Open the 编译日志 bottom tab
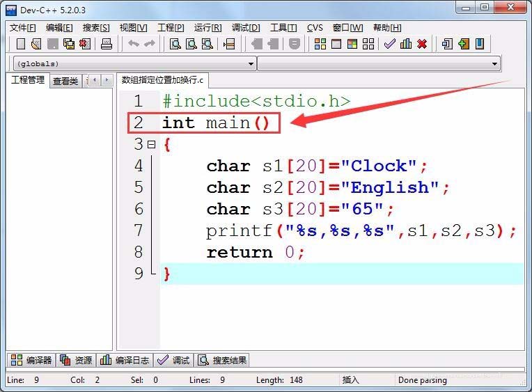This screenshot has height=392, width=532. click(x=125, y=360)
